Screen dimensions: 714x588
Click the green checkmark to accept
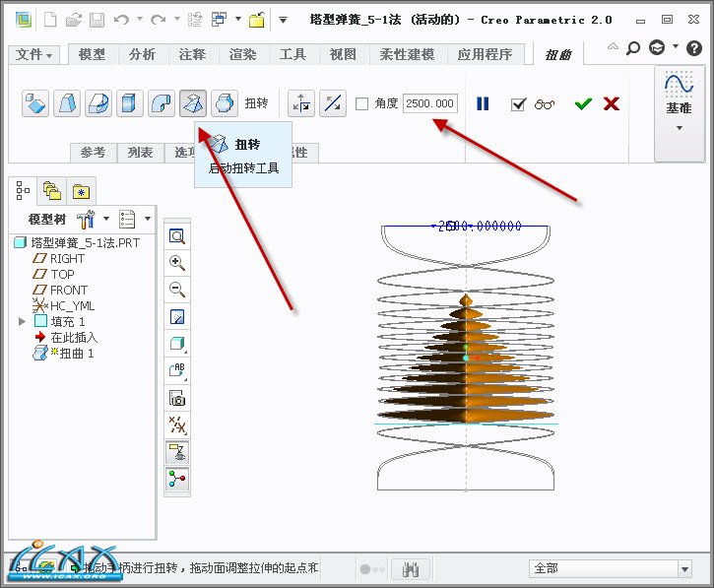[583, 103]
